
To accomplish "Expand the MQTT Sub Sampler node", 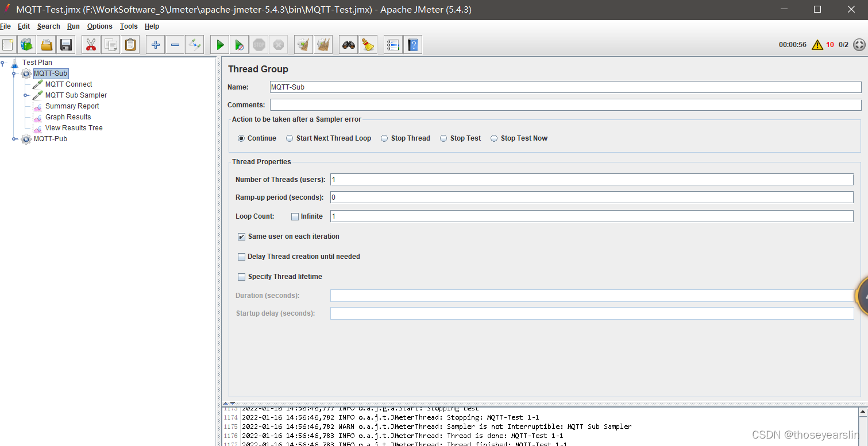I will tap(26, 95).
